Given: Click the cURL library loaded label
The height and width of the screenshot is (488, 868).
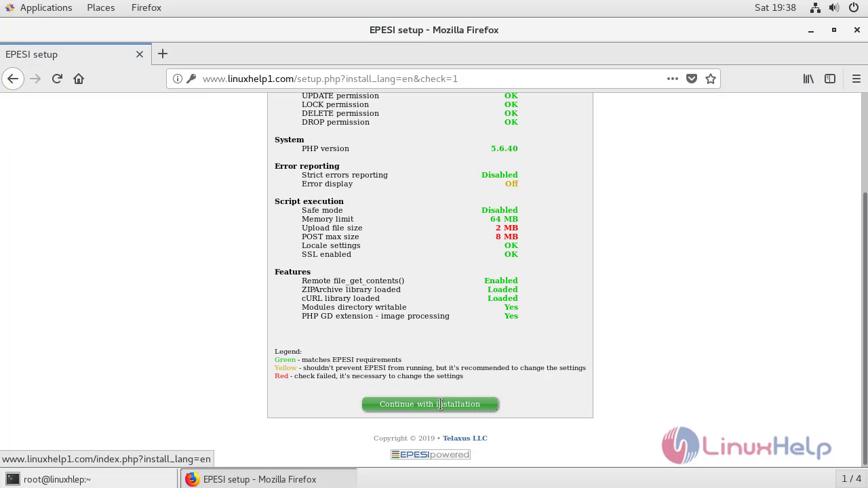Looking at the screenshot, I should click(x=340, y=298).
